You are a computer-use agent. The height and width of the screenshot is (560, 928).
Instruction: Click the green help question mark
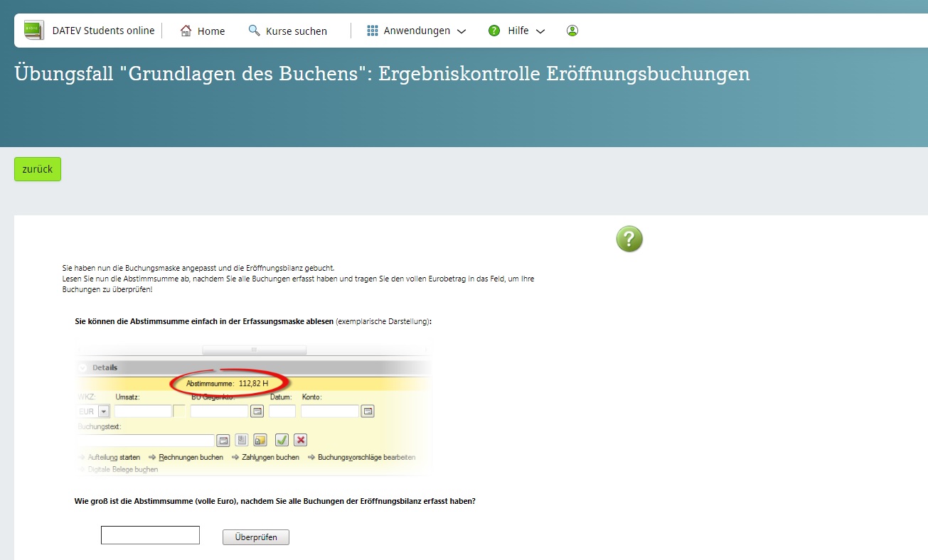coord(629,239)
